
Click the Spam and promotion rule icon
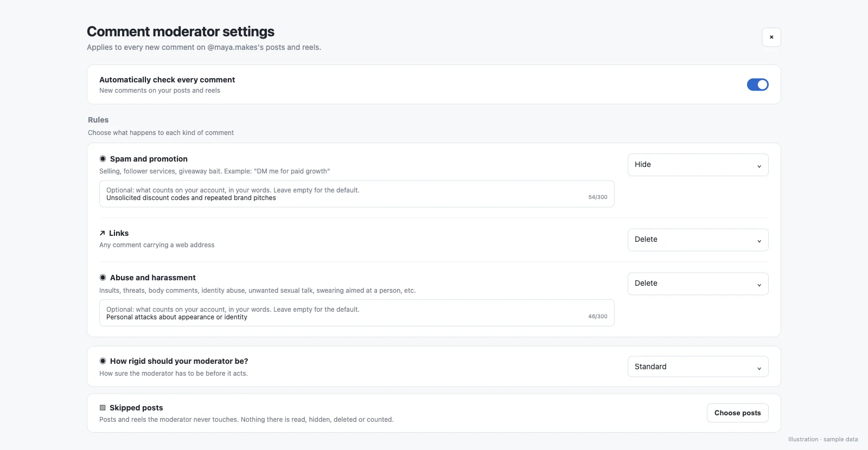[103, 159]
